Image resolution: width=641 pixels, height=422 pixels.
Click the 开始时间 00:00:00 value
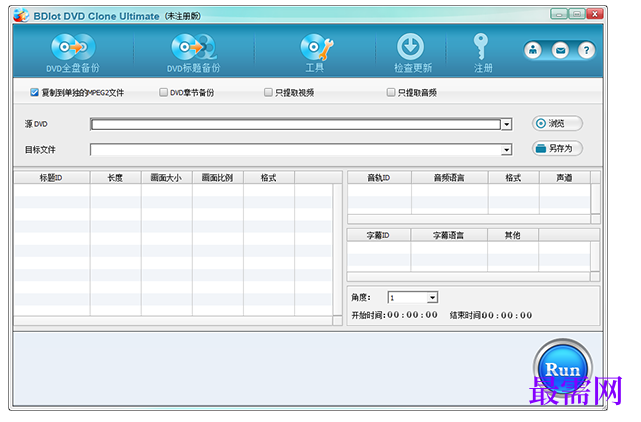(x=412, y=315)
